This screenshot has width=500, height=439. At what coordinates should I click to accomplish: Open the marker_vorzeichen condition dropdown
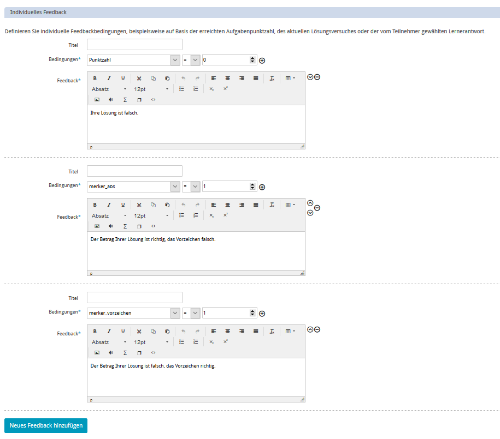(134, 313)
